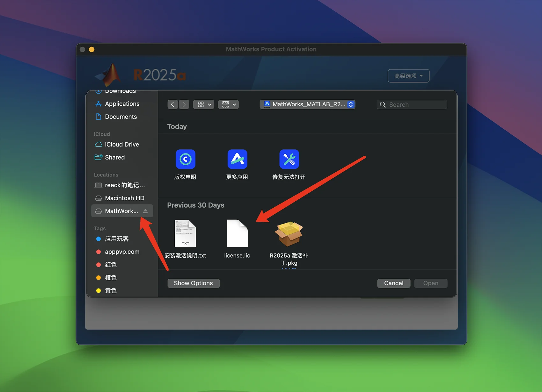542x392 pixels.
Task: Click the laptop icon beside reeck的笔记
Action: click(99, 185)
